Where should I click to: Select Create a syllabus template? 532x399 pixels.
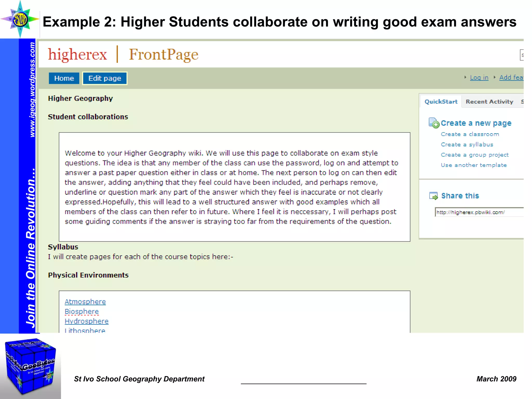coord(467,144)
